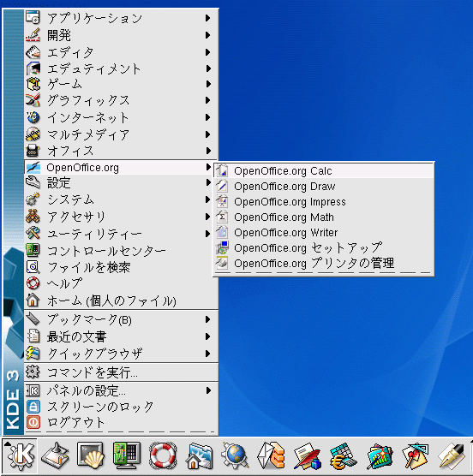
Task: Open OpenOffice.org セットアップ entry
Action: [x=324, y=248]
